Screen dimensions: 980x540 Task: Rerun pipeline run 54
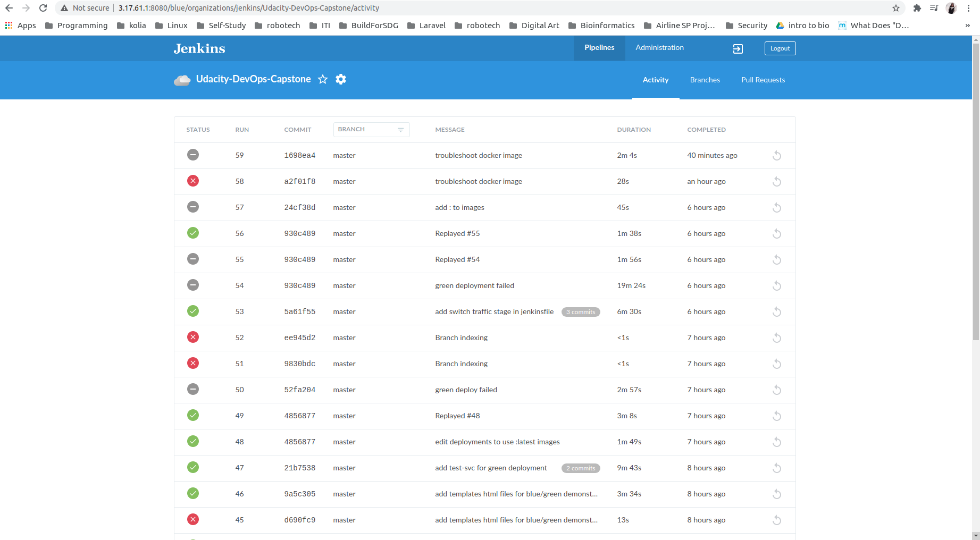click(777, 286)
